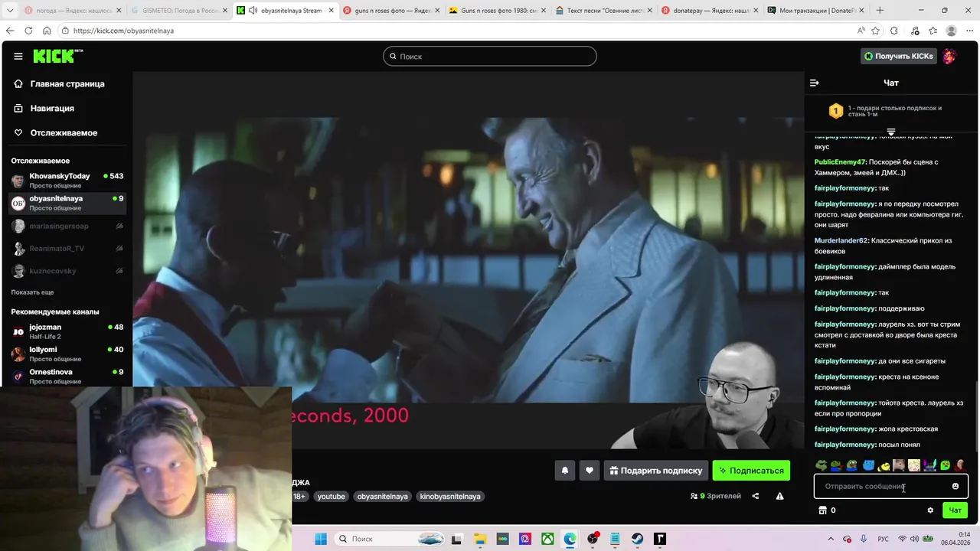Open lollyomi recommended channel
980x551 pixels.
(67, 354)
